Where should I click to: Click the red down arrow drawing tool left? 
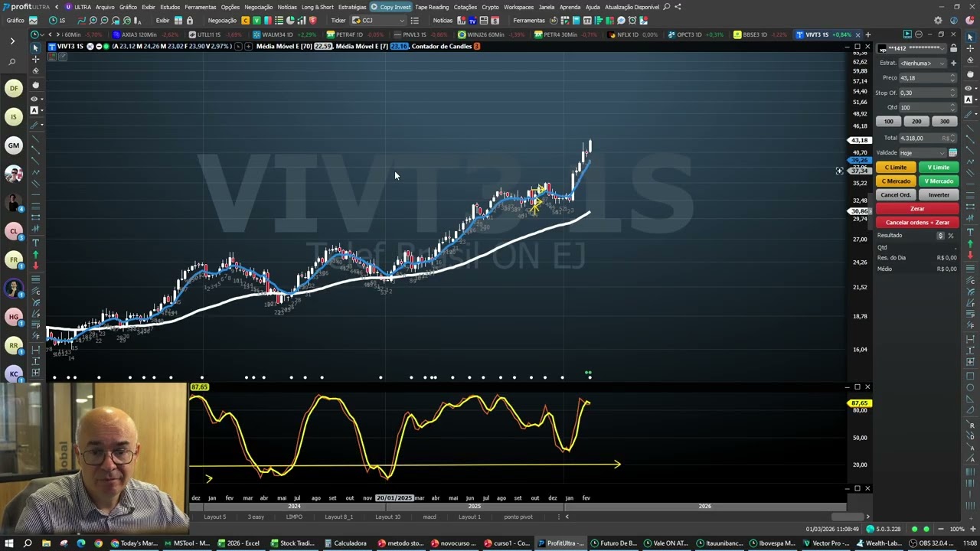[x=35, y=266]
